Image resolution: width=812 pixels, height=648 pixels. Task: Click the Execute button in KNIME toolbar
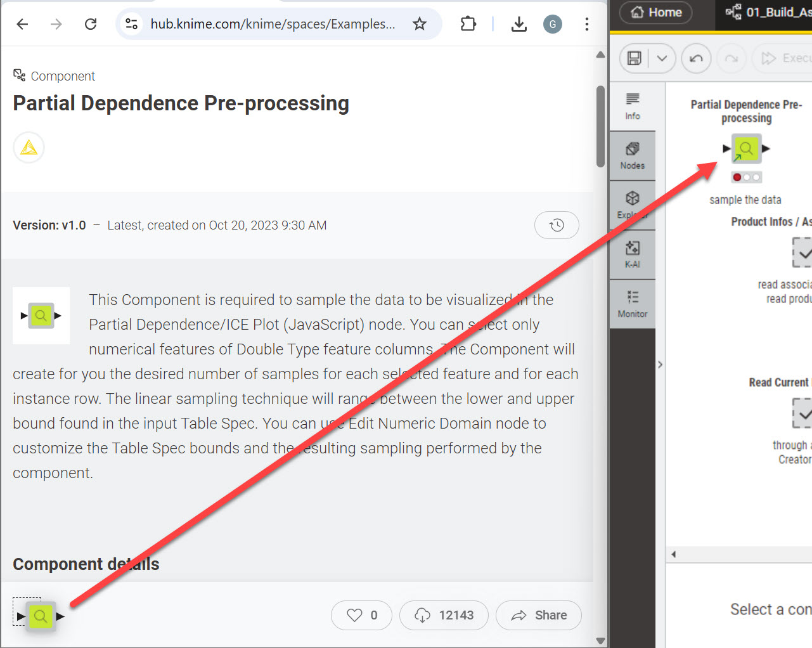pyautogui.click(x=783, y=58)
